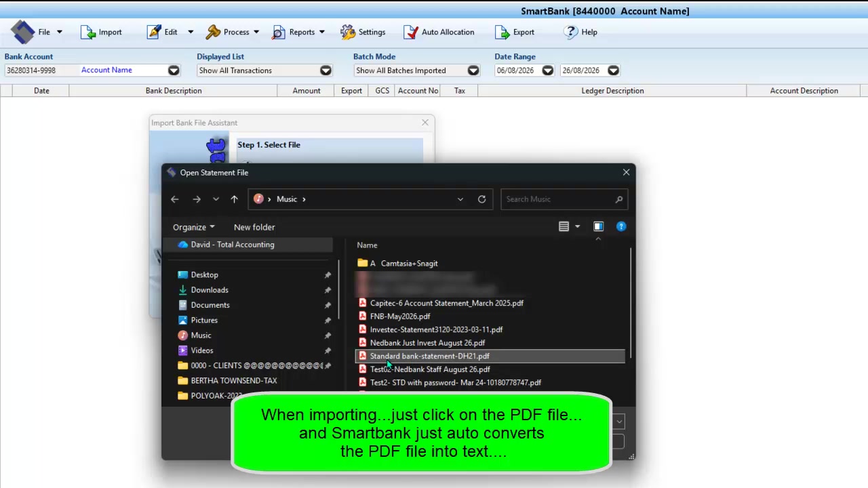868x488 pixels.
Task: Click the file list vertical scrollbar
Action: tap(631, 303)
